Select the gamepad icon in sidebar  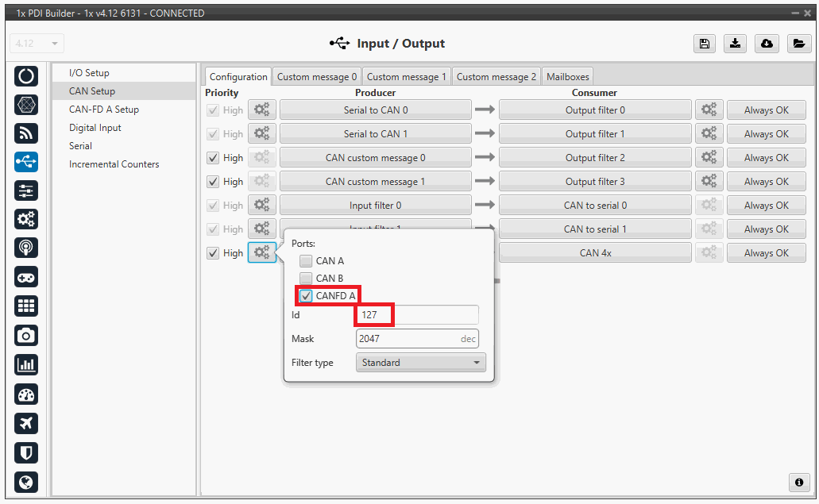tap(26, 277)
